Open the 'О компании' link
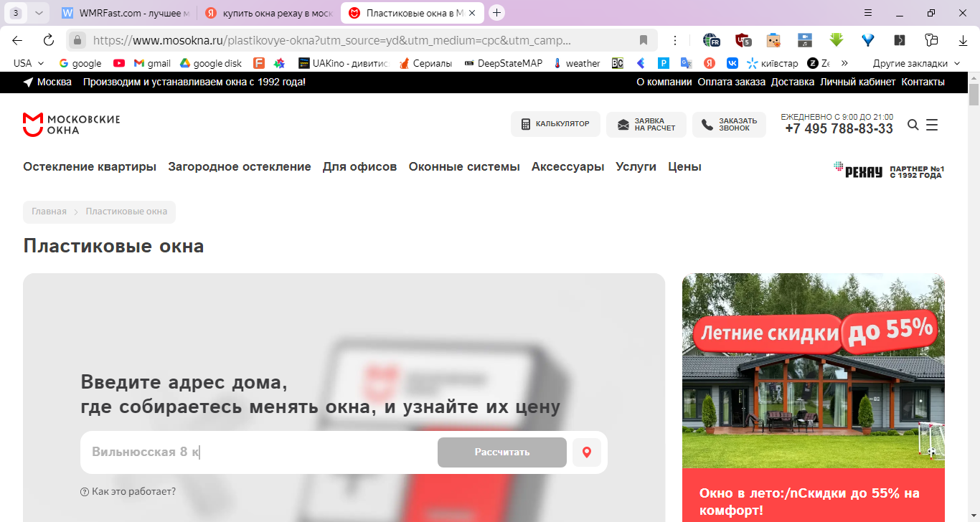980x522 pixels. (664, 82)
